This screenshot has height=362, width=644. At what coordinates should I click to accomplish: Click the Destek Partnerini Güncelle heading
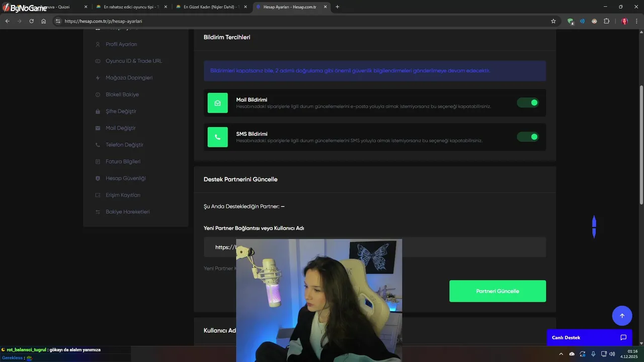(x=240, y=179)
